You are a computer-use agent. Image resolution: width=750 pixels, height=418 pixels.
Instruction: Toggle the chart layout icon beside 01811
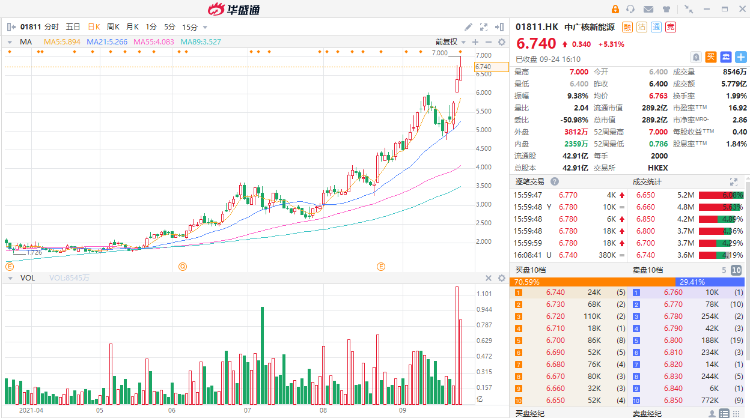(11, 25)
